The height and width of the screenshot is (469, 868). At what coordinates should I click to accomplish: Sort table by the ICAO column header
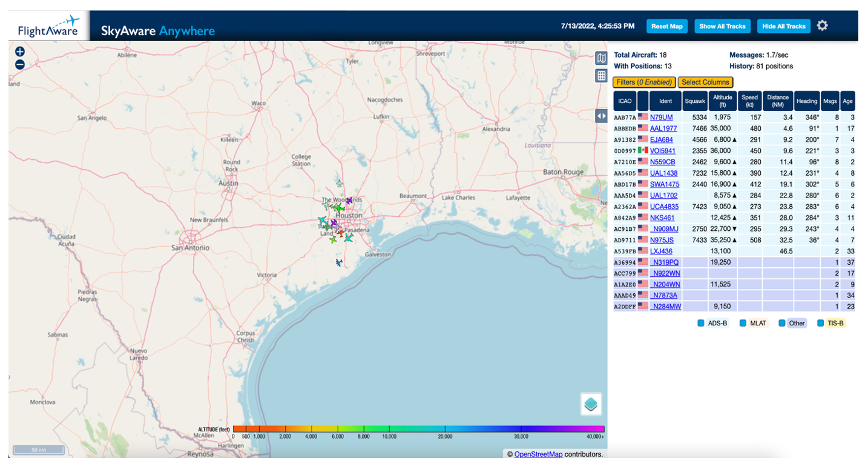coord(625,101)
